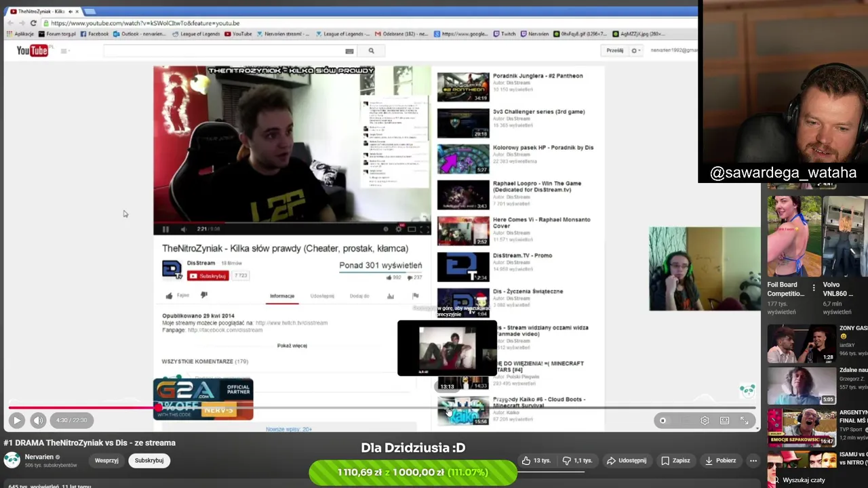Download video via Pobierz button
868x488 pixels.
coord(720,460)
